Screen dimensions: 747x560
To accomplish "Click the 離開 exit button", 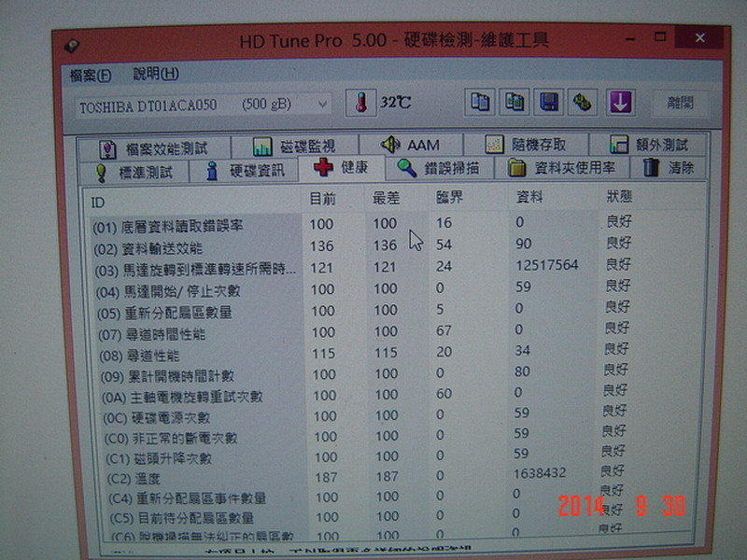I will [680, 103].
